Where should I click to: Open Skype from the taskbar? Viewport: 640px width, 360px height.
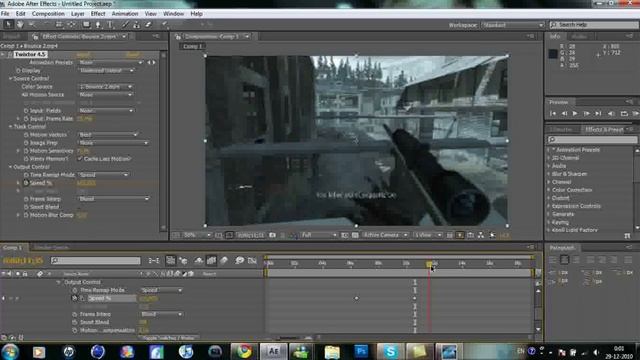point(390,351)
